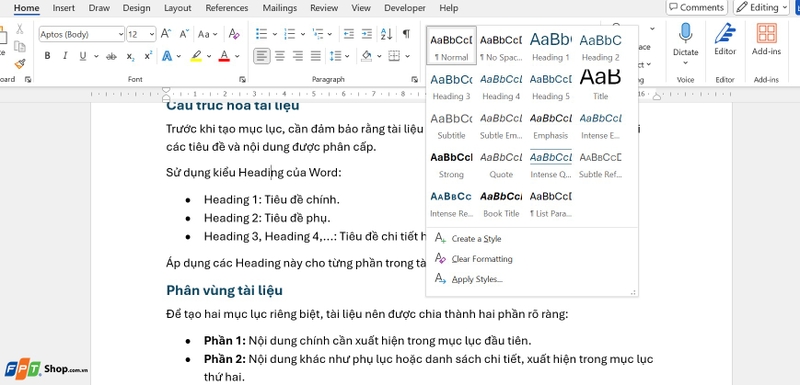
Task: Click the Comments button
Action: (x=697, y=7)
